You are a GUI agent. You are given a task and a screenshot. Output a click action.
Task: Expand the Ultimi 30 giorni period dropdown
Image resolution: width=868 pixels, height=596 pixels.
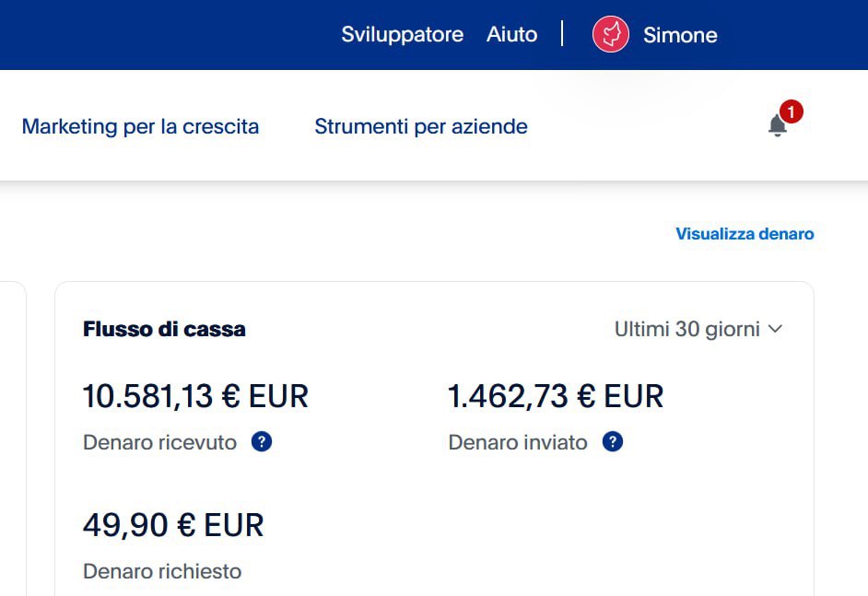698,329
